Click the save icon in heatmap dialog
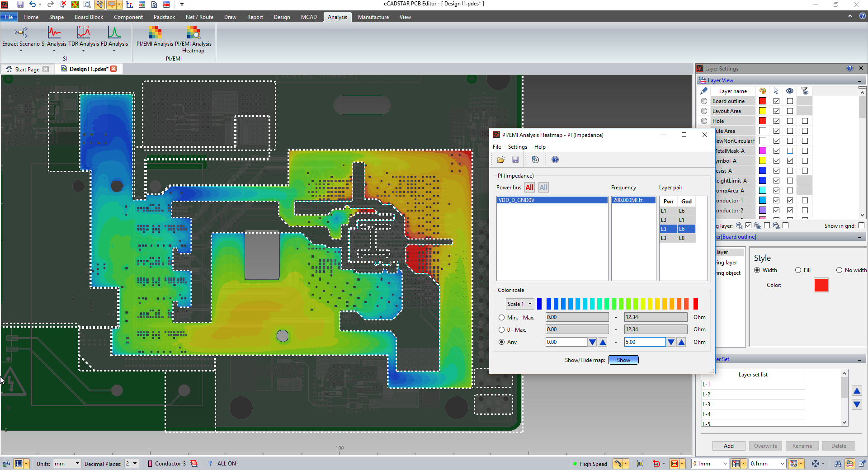 515,160
